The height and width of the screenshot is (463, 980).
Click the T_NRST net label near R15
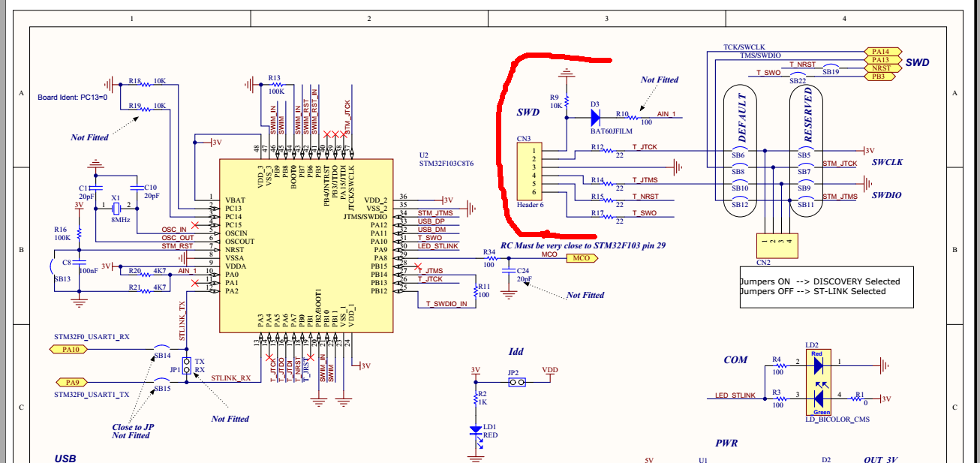(x=645, y=197)
